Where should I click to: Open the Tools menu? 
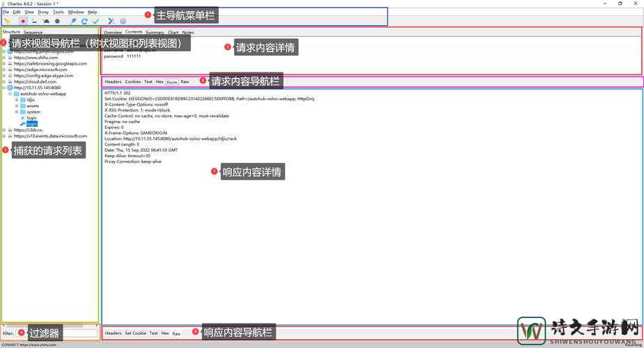click(x=58, y=12)
